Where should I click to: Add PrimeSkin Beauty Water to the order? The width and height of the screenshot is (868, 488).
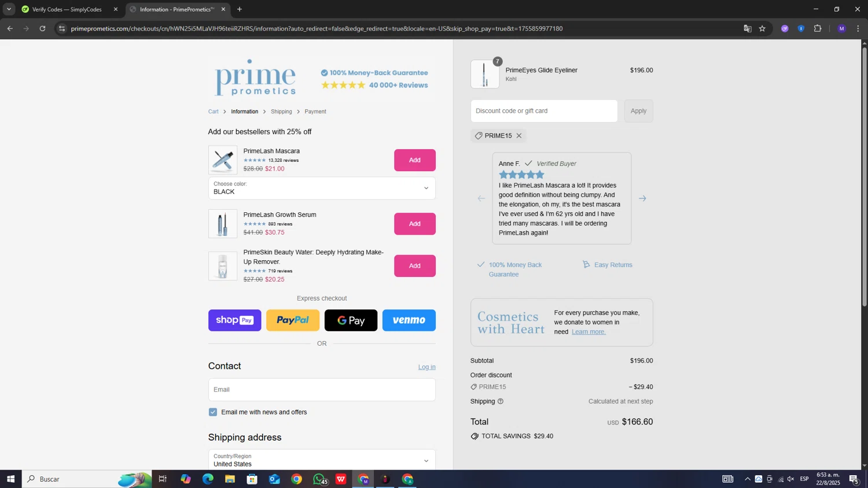(415, 266)
